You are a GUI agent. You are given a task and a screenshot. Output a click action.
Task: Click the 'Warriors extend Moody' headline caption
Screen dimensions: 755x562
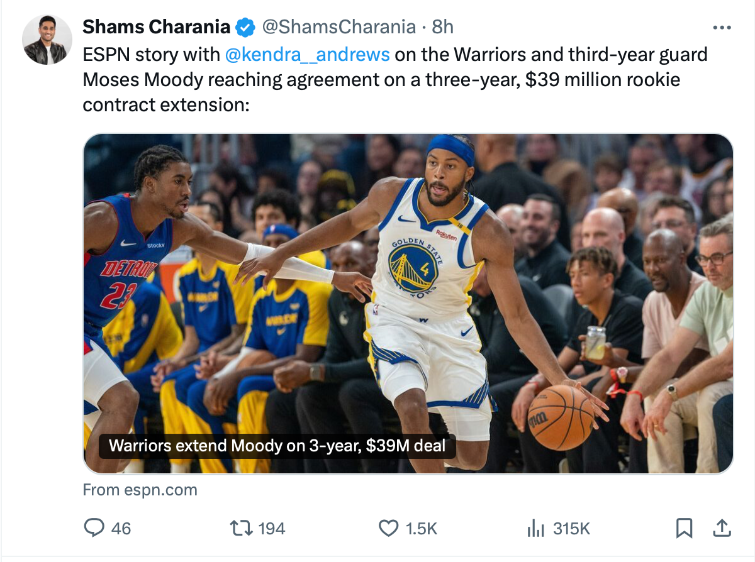pyautogui.click(x=277, y=446)
